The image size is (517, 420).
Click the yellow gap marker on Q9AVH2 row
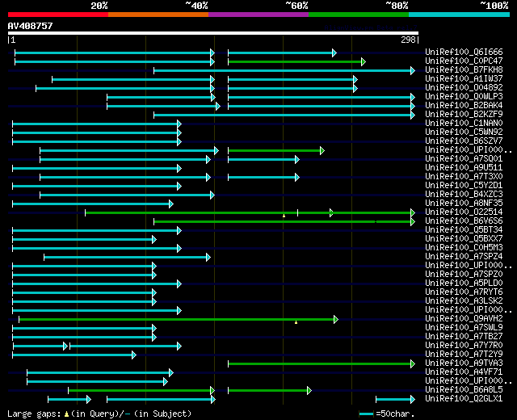pos(296,322)
